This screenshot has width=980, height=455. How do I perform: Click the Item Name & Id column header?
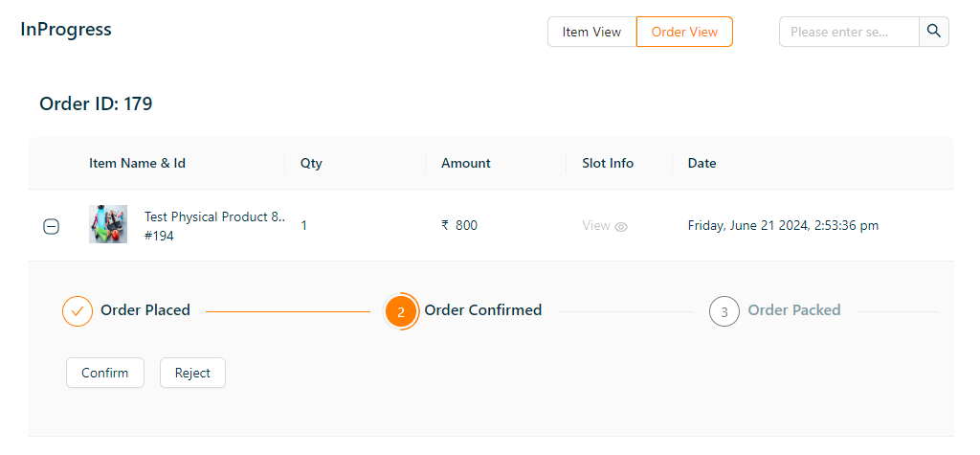pos(137,163)
